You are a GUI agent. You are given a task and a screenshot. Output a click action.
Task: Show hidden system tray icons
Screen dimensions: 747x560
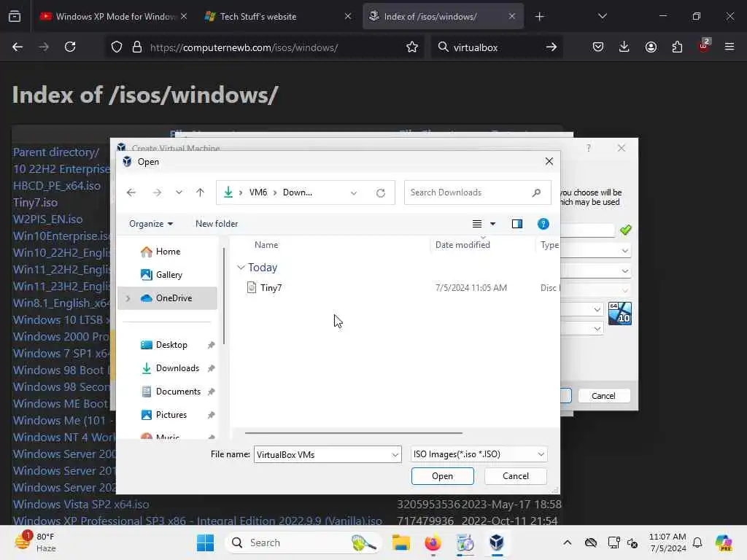pos(567,542)
